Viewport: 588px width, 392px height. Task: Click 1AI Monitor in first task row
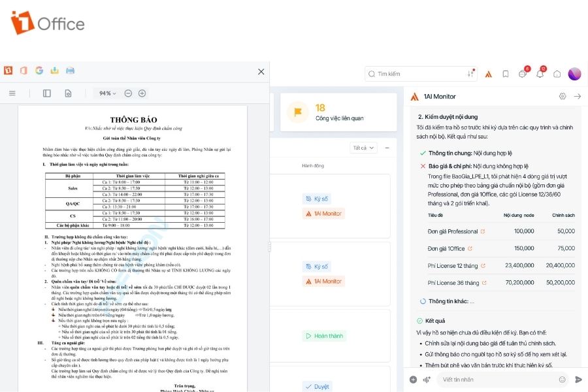pyautogui.click(x=323, y=214)
